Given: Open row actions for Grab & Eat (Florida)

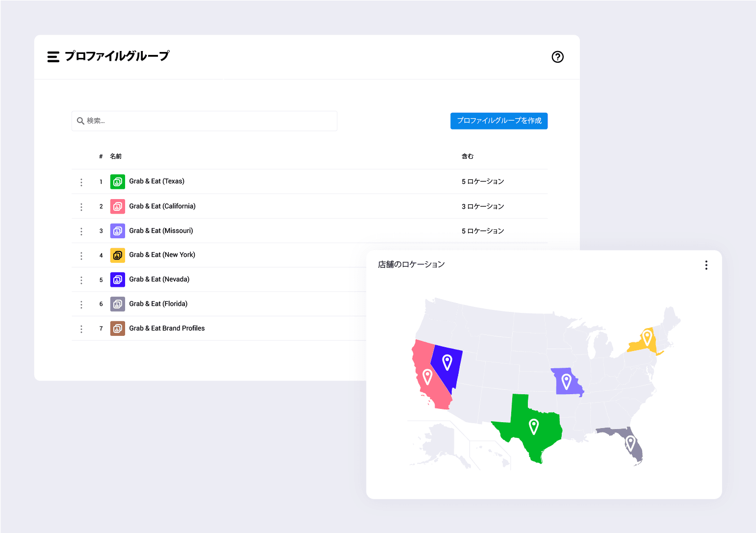Looking at the screenshot, I should click(x=81, y=305).
